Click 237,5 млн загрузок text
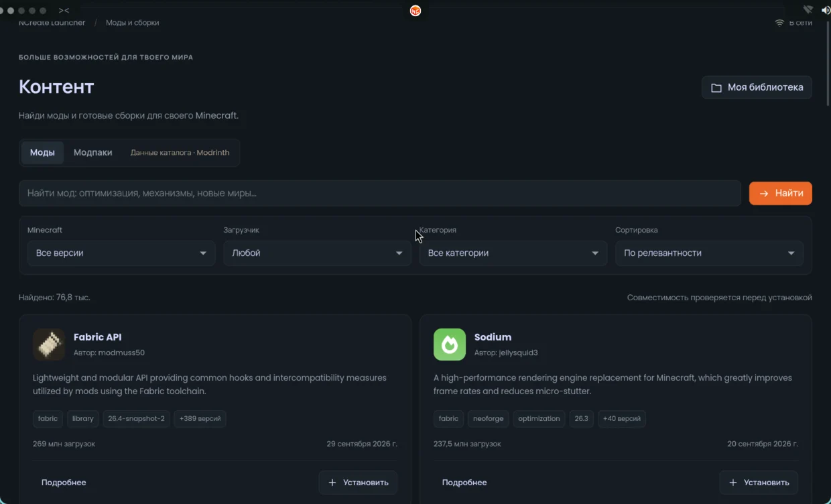Viewport: 831px width, 504px height. point(467,444)
